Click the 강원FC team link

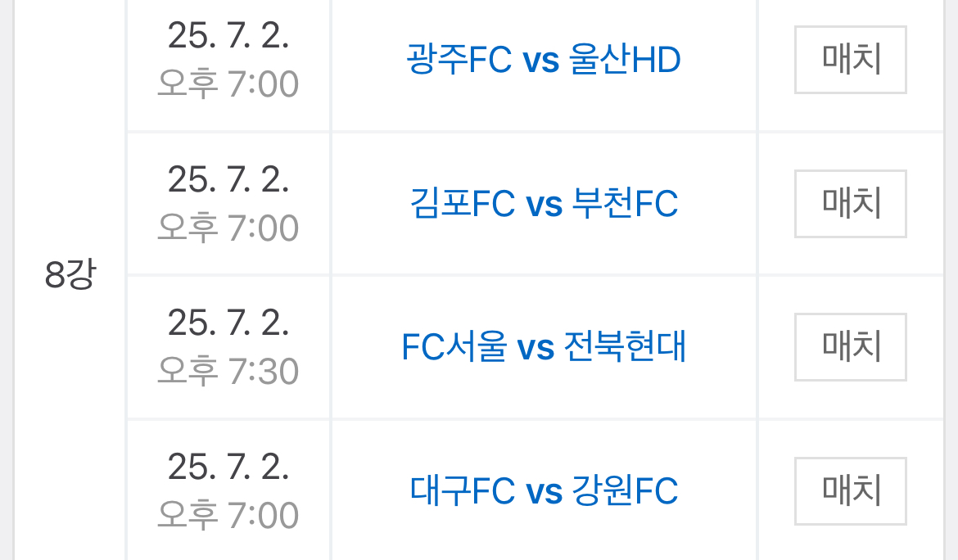[x=626, y=491]
